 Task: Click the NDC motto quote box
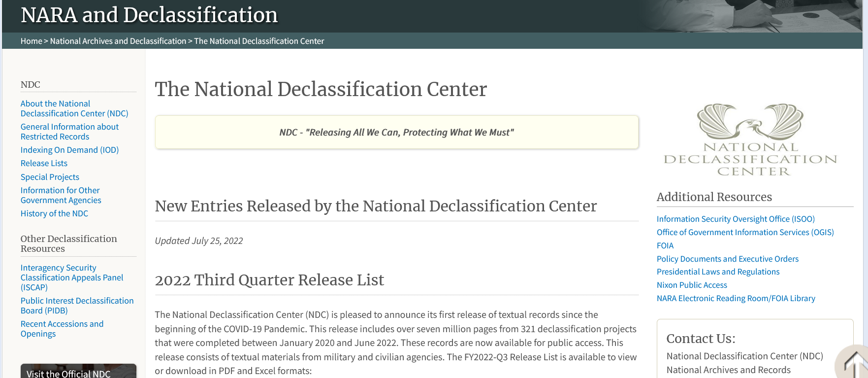pyautogui.click(x=397, y=132)
